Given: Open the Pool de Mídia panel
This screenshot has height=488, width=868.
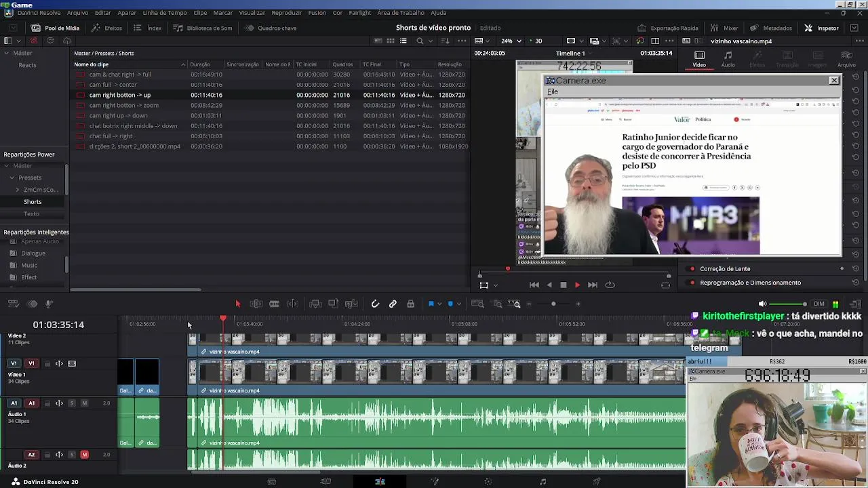Looking at the screenshot, I should 56,28.
